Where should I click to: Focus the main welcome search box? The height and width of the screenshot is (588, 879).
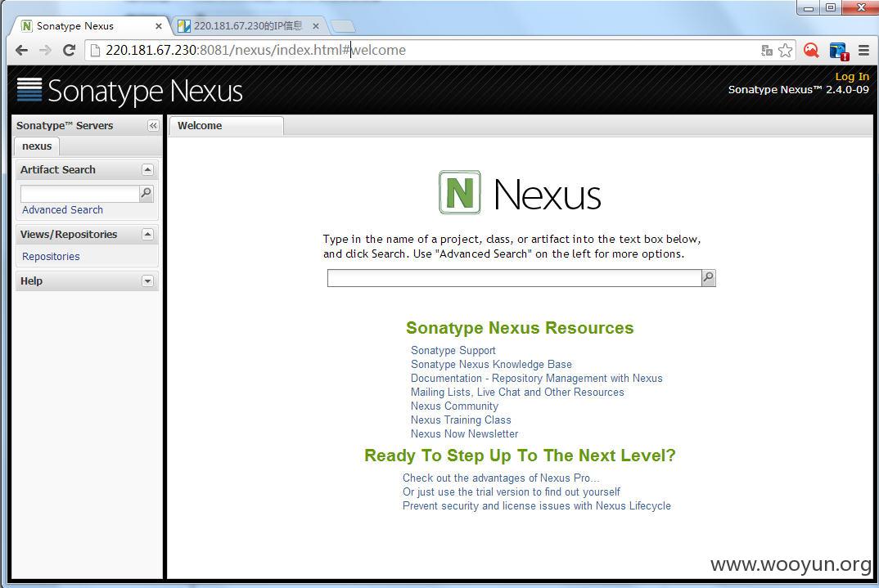tap(514, 278)
